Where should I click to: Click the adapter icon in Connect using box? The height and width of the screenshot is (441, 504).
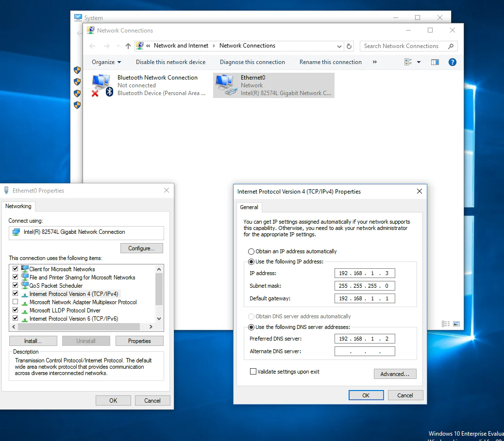click(16, 232)
